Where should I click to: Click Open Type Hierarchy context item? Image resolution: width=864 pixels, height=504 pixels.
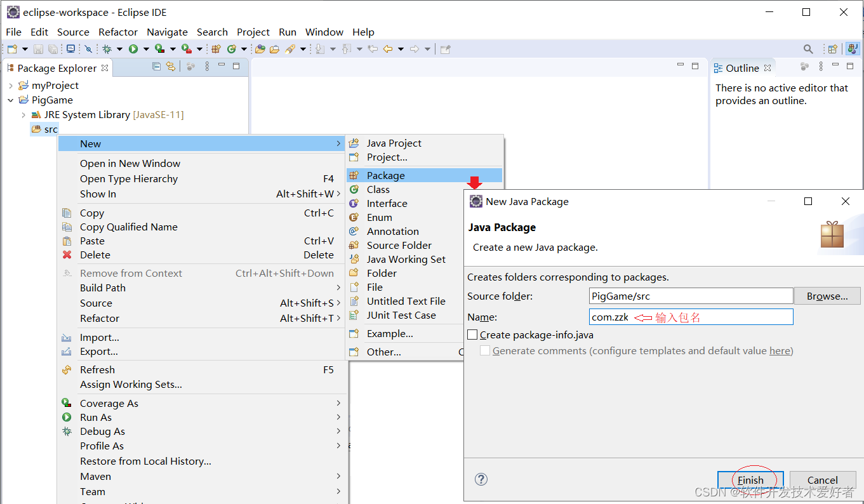pyautogui.click(x=203, y=179)
